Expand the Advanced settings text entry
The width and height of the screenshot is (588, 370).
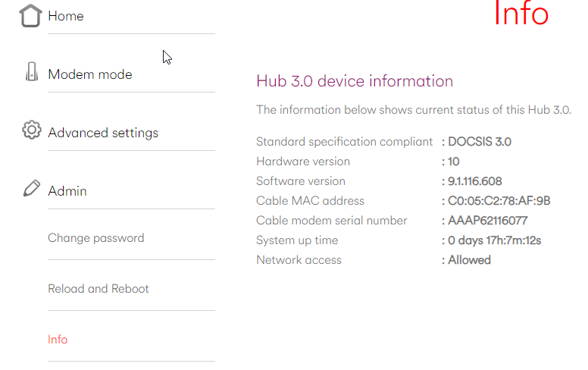click(x=103, y=133)
